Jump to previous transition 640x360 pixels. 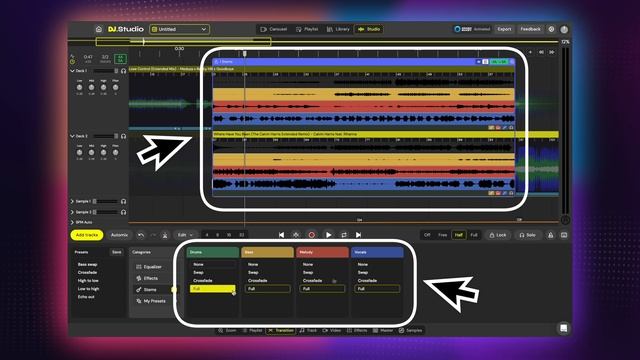pos(281,235)
